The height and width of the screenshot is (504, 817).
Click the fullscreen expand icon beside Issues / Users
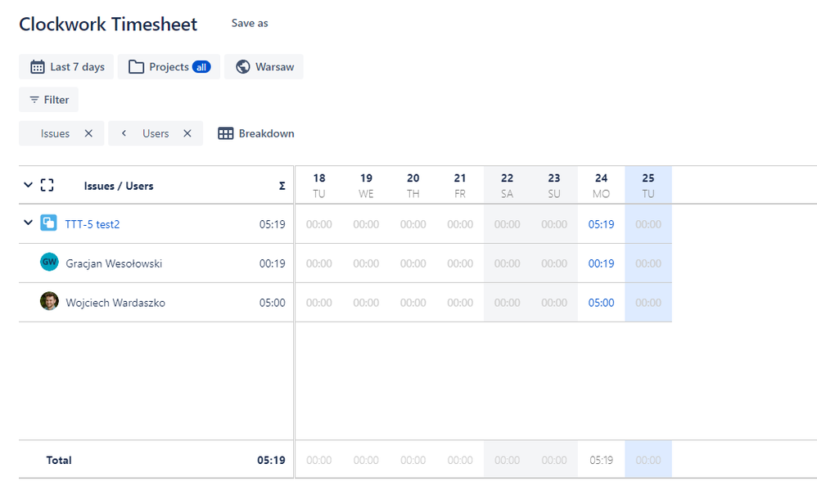click(47, 185)
